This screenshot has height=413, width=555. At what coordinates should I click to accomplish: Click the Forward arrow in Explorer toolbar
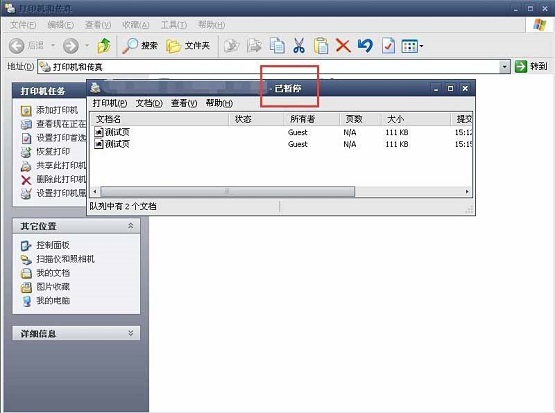pos(71,46)
